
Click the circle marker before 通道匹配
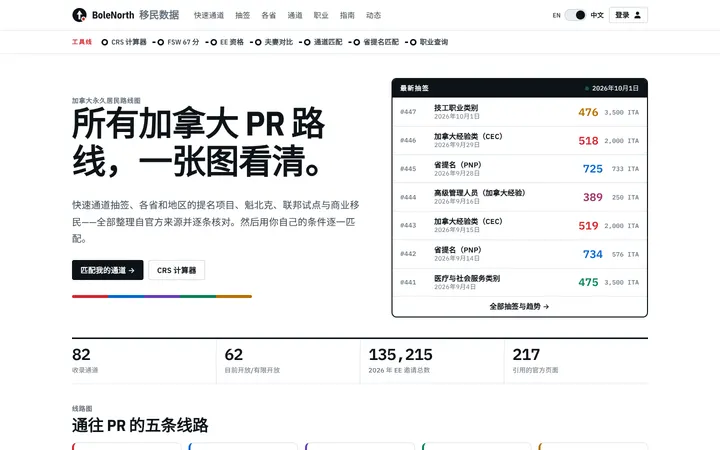pos(307,42)
